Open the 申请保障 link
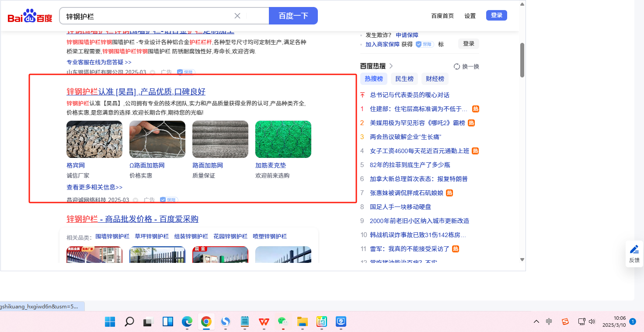Screen dimensions: 644x332 pyautogui.click(x=407, y=35)
